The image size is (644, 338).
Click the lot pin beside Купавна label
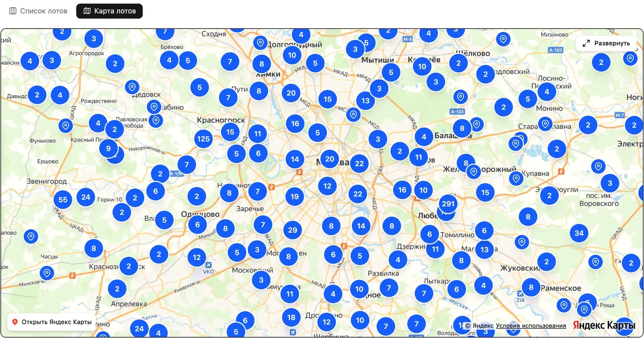pyautogui.click(x=516, y=178)
